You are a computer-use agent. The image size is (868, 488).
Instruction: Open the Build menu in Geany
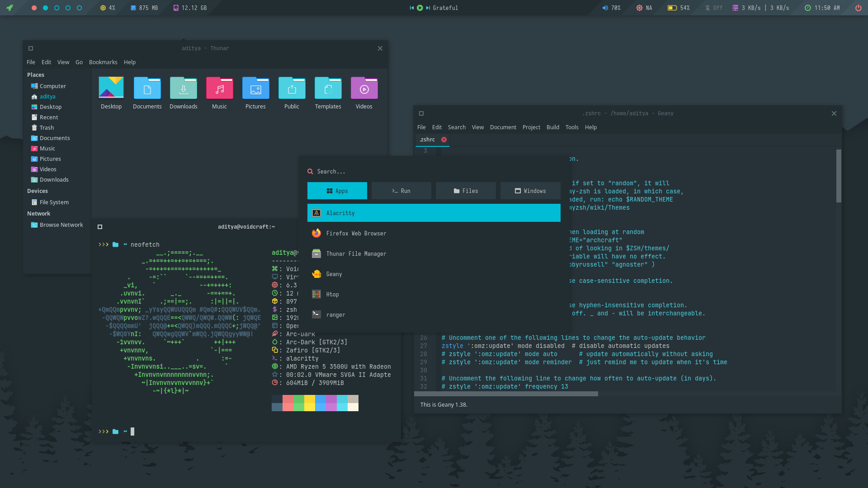pos(552,127)
